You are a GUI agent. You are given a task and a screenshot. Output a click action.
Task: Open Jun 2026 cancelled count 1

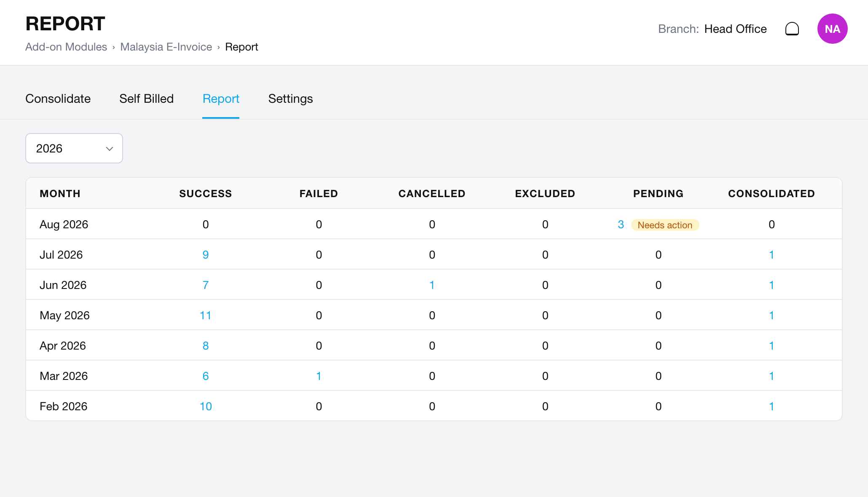click(432, 285)
